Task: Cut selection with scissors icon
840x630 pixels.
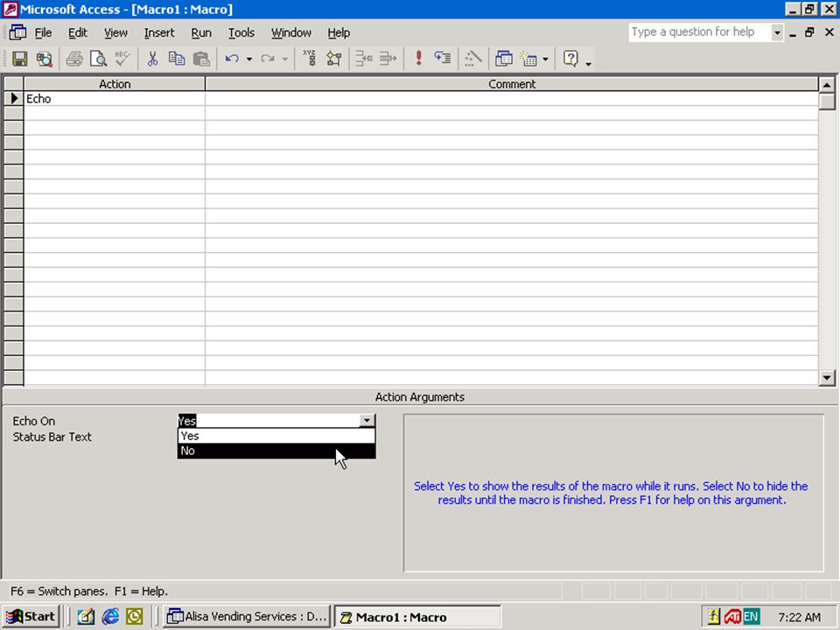Action: point(152,59)
